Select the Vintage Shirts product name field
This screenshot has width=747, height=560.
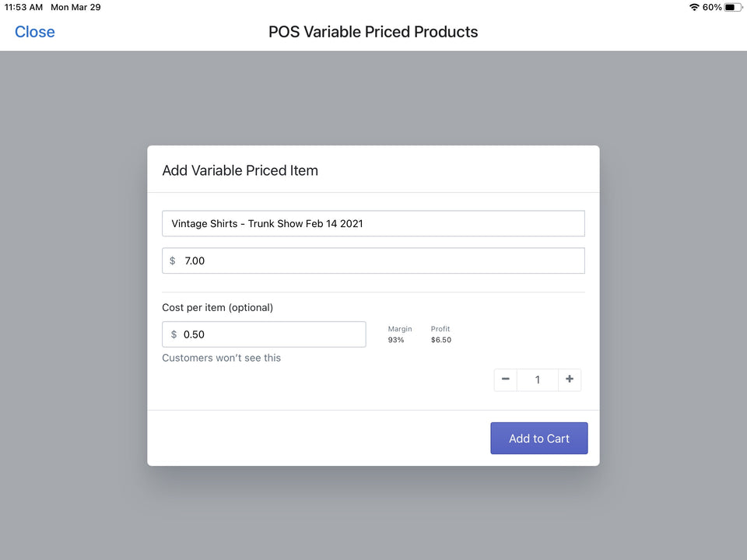pyautogui.click(x=373, y=223)
